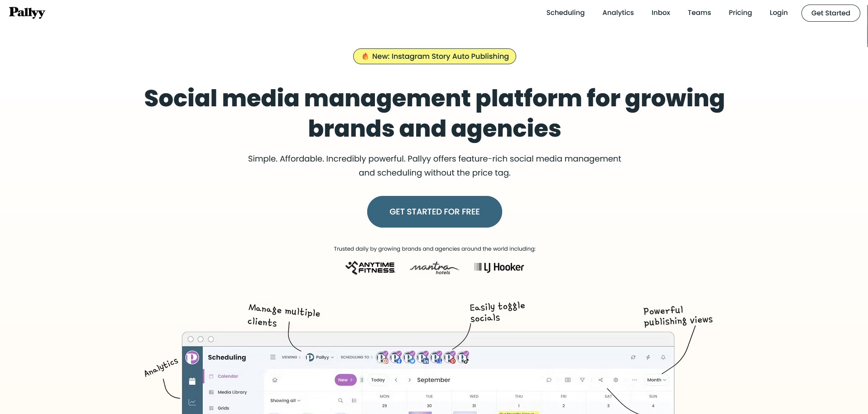Go to previous month arrow

click(396, 380)
